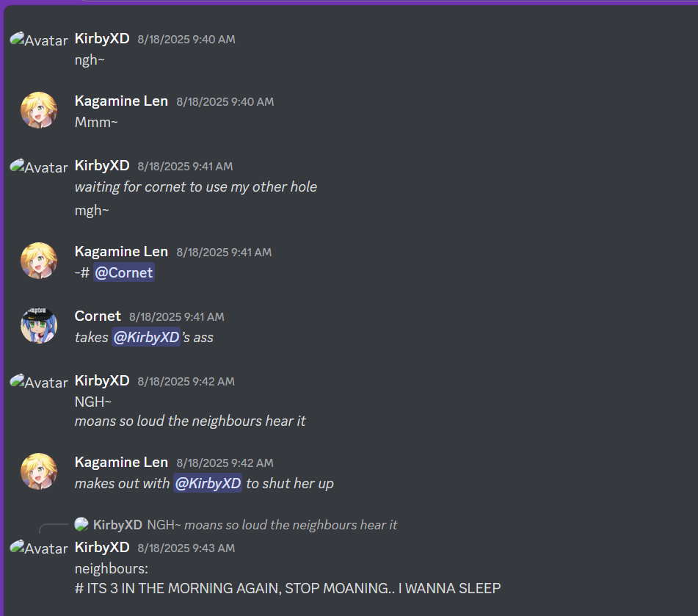Click small reply avatar beside quoted KirbyXD
698x616 pixels.
(x=81, y=524)
